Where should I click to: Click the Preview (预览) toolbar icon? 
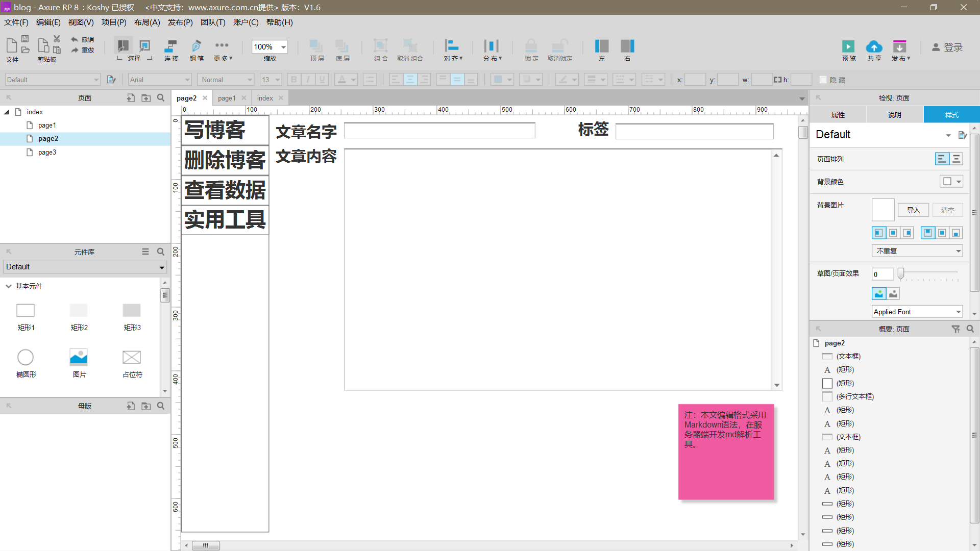(848, 47)
